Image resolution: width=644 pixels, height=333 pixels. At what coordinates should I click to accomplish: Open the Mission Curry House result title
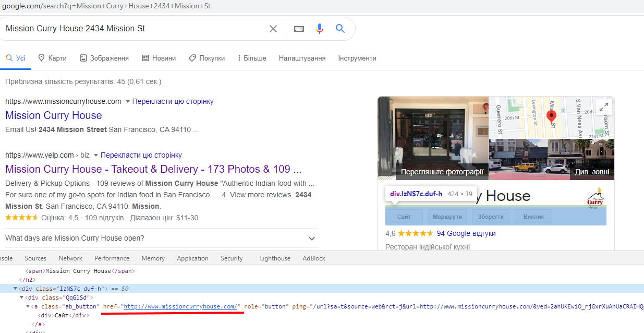54,115
